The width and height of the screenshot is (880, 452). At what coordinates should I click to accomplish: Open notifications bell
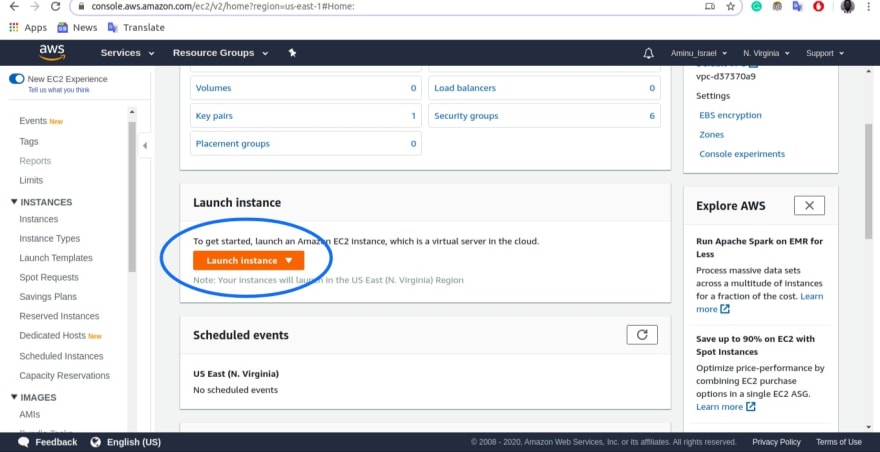coord(648,53)
